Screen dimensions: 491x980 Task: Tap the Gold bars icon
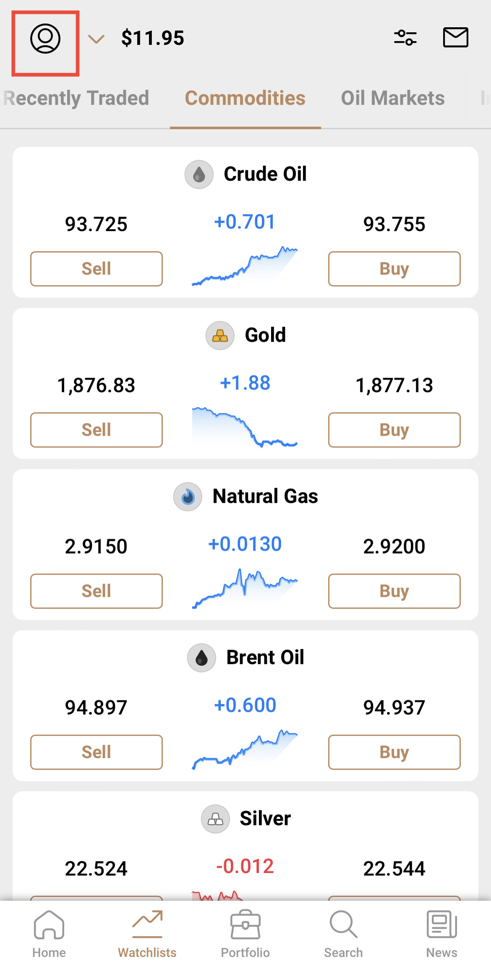click(x=219, y=335)
